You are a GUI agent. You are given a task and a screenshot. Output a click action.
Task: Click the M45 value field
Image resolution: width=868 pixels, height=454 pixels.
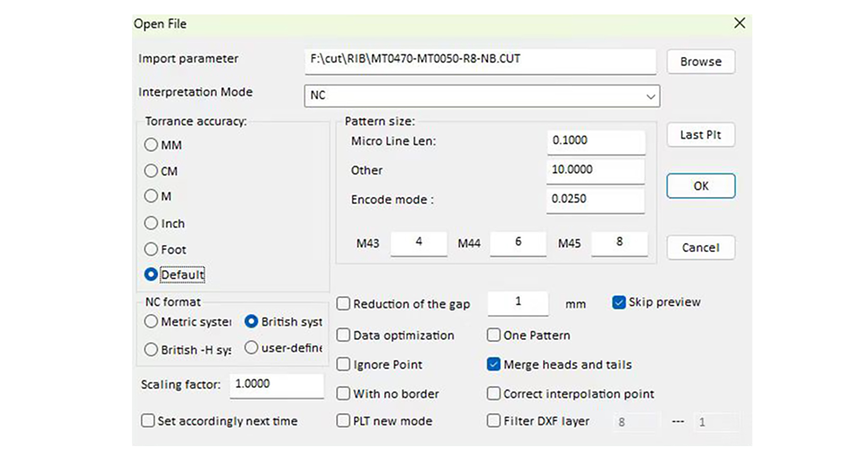[x=619, y=244]
